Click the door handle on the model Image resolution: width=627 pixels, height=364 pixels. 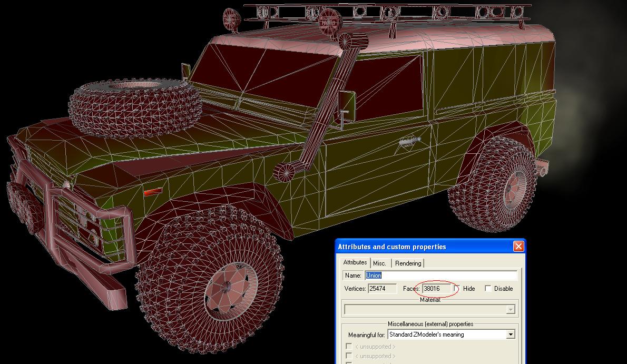click(x=409, y=141)
